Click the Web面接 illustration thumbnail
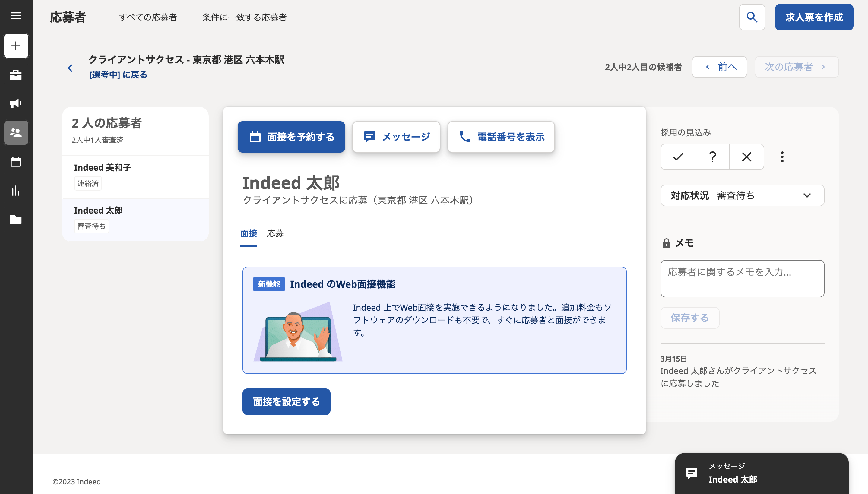The image size is (868, 494). pyautogui.click(x=298, y=332)
